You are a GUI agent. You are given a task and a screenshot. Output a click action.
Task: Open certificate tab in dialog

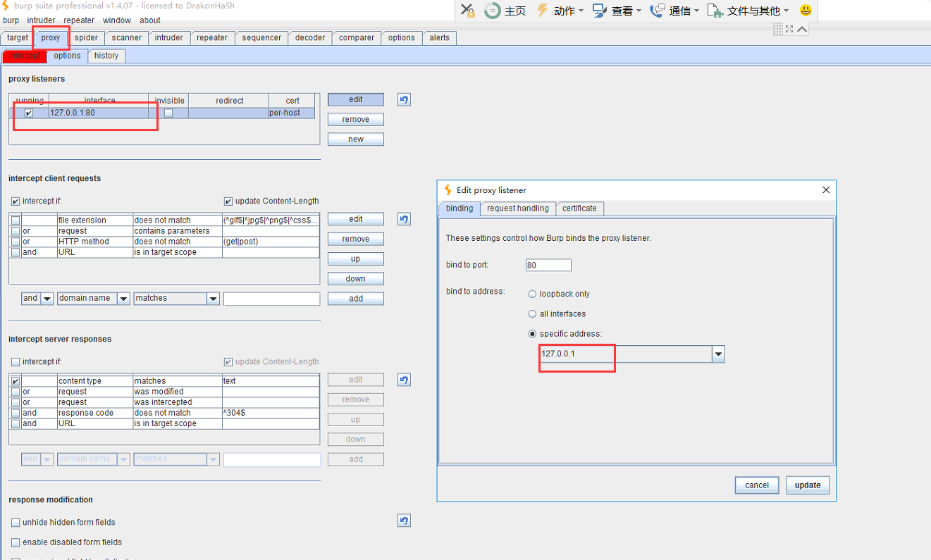click(x=579, y=209)
